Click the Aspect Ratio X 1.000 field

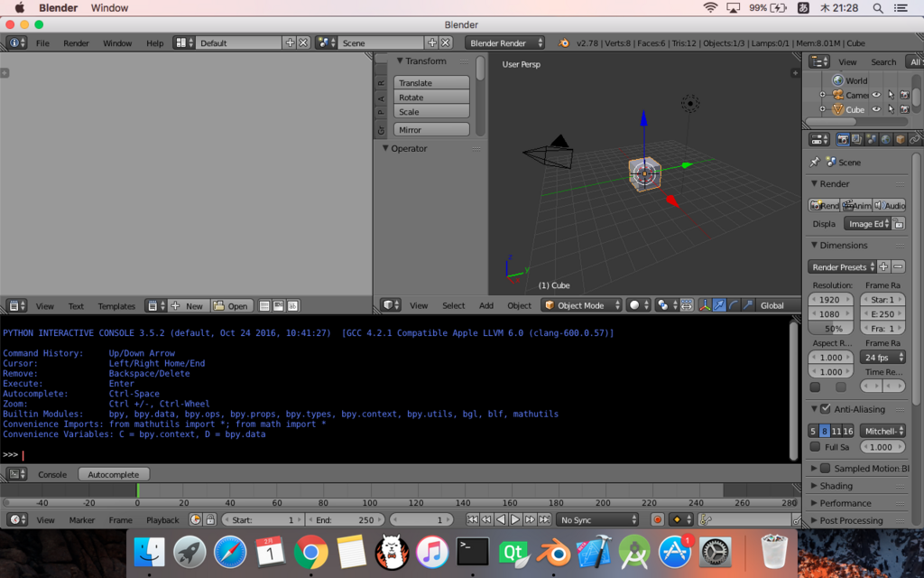point(831,357)
